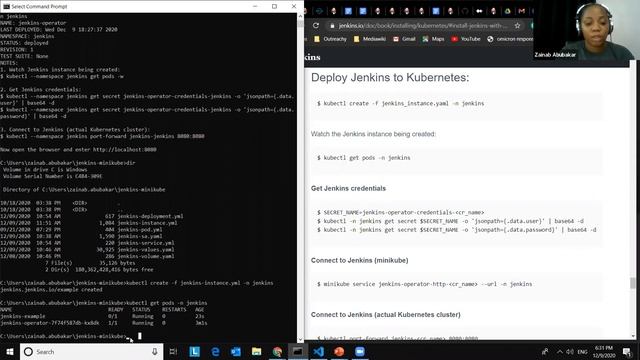
Task: Open the Outreachy bookmark folder
Action: pos(330,39)
